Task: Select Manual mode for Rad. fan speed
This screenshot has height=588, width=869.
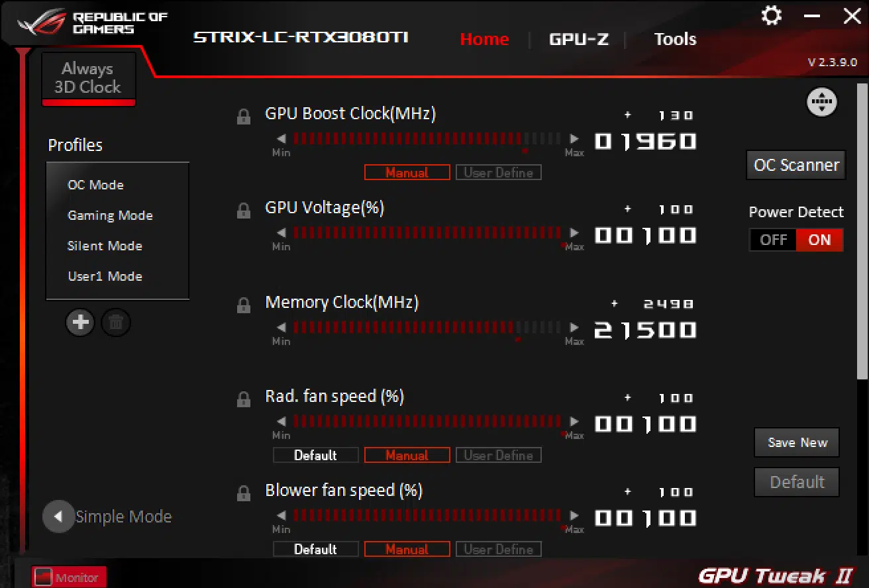Action: point(407,456)
